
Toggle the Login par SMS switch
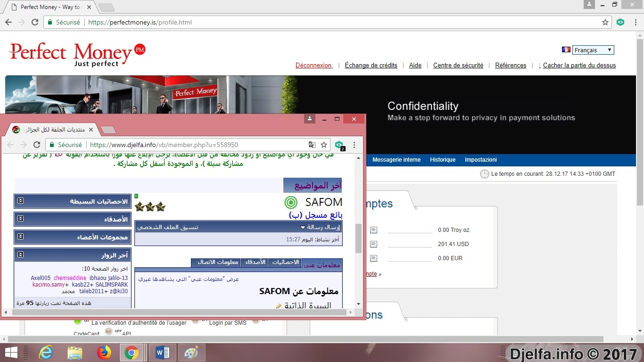[x=195, y=321]
